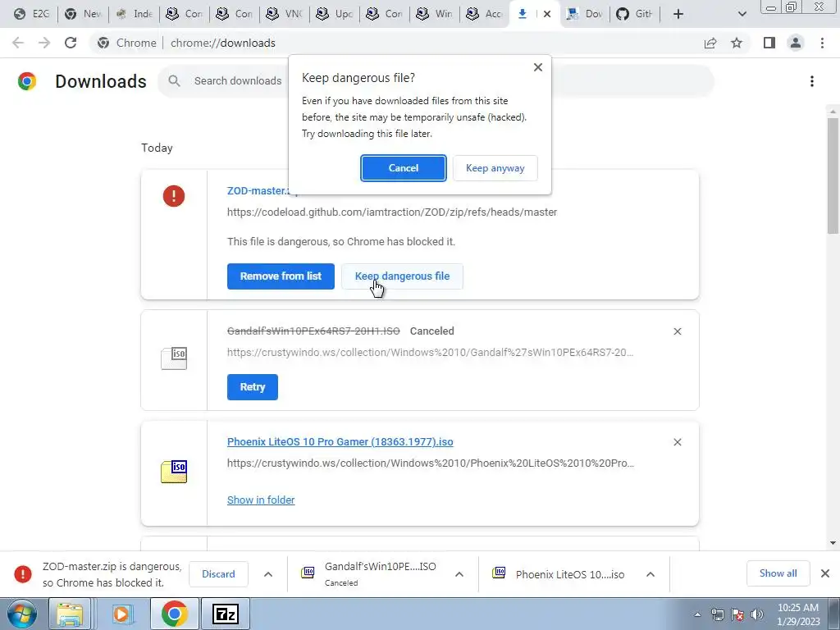The width and height of the screenshot is (840, 630).
Task: Retry the Gandalf's Win10PE ISO download
Action: pos(253,387)
